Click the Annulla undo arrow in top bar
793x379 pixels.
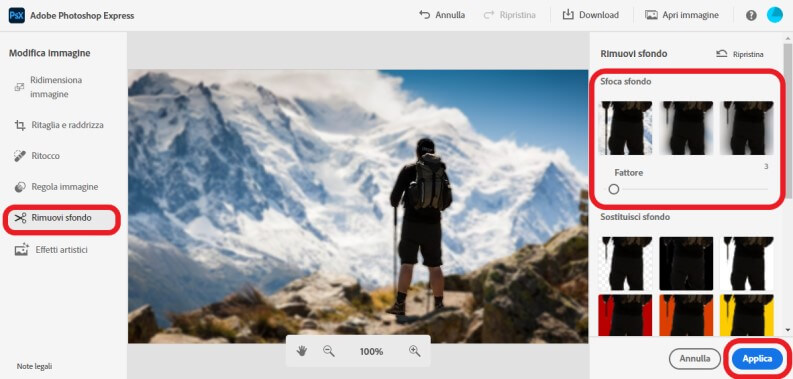pos(424,15)
